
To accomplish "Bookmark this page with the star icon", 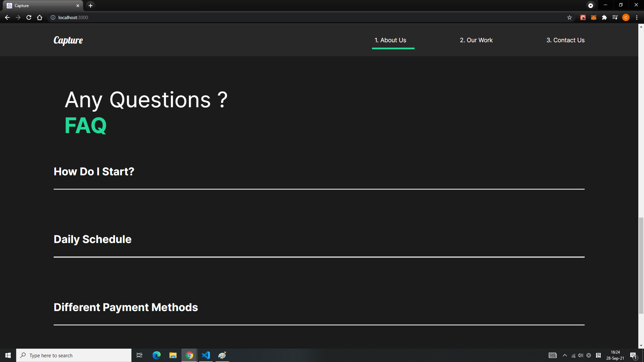I will tap(570, 17).
